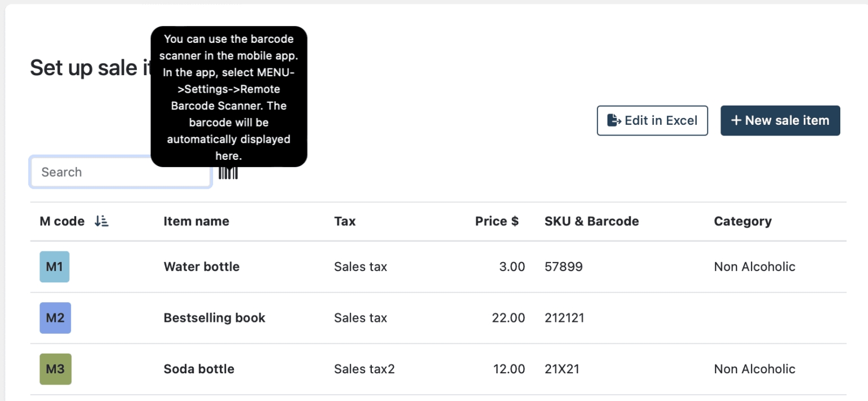The height and width of the screenshot is (401, 868).
Task: Click the plus icon on New sale item button
Action: point(736,120)
